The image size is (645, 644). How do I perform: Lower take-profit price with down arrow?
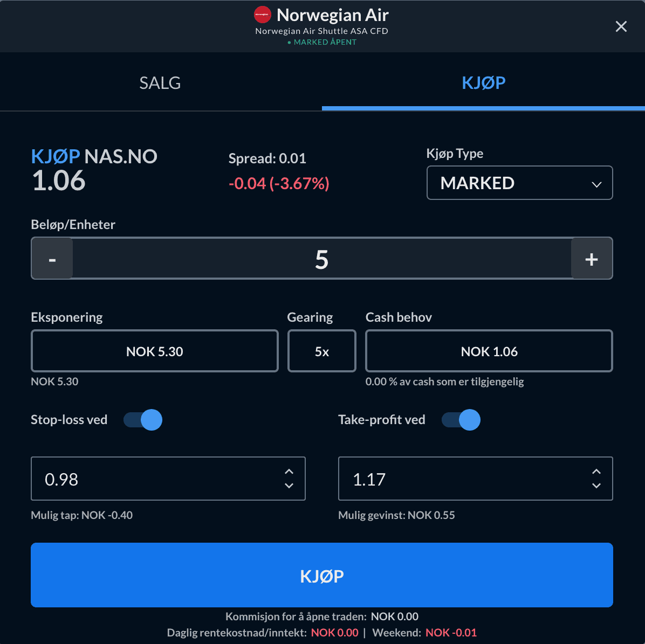pos(596,486)
